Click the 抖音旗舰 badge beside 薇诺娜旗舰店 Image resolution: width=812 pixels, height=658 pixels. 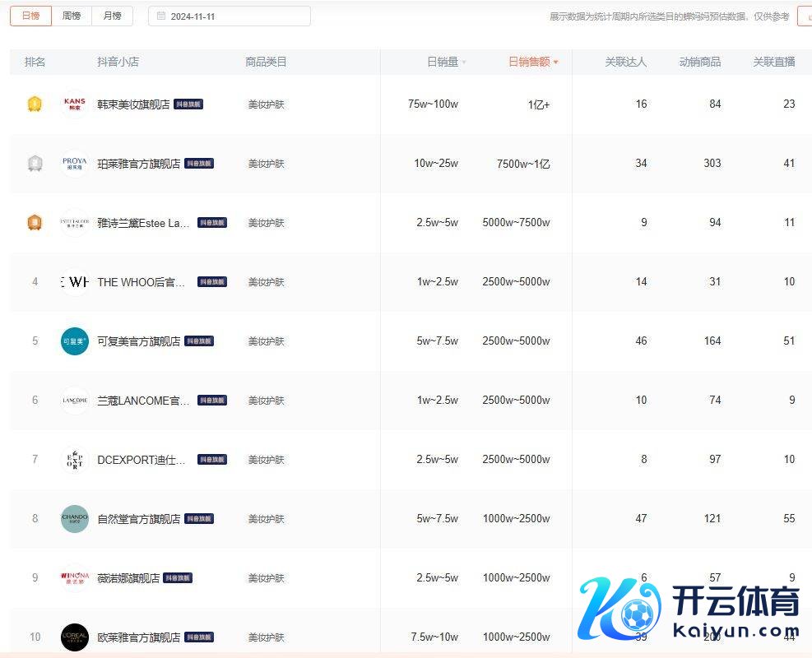(178, 577)
